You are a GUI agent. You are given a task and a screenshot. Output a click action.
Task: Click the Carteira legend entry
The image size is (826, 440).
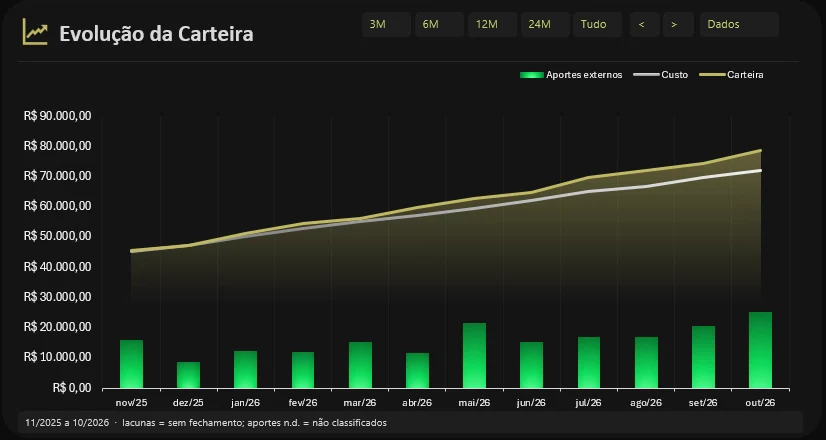(x=731, y=75)
